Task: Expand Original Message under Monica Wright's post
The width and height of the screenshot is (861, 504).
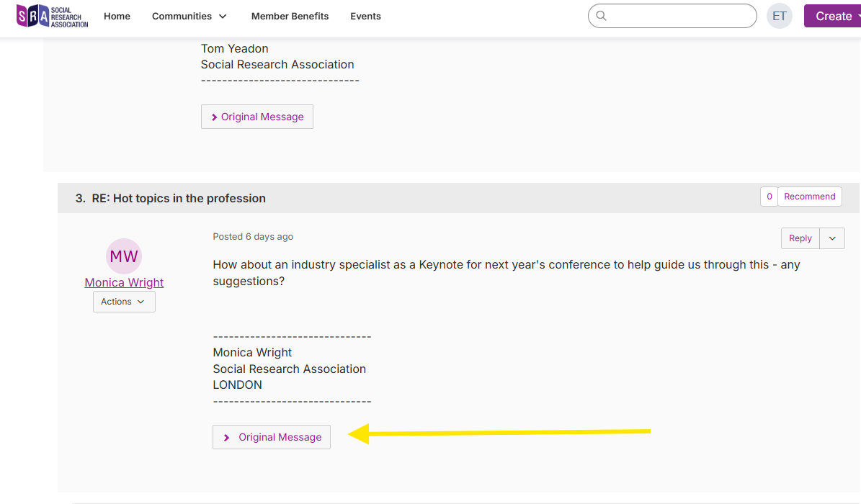Action: (x=272, y=437)
